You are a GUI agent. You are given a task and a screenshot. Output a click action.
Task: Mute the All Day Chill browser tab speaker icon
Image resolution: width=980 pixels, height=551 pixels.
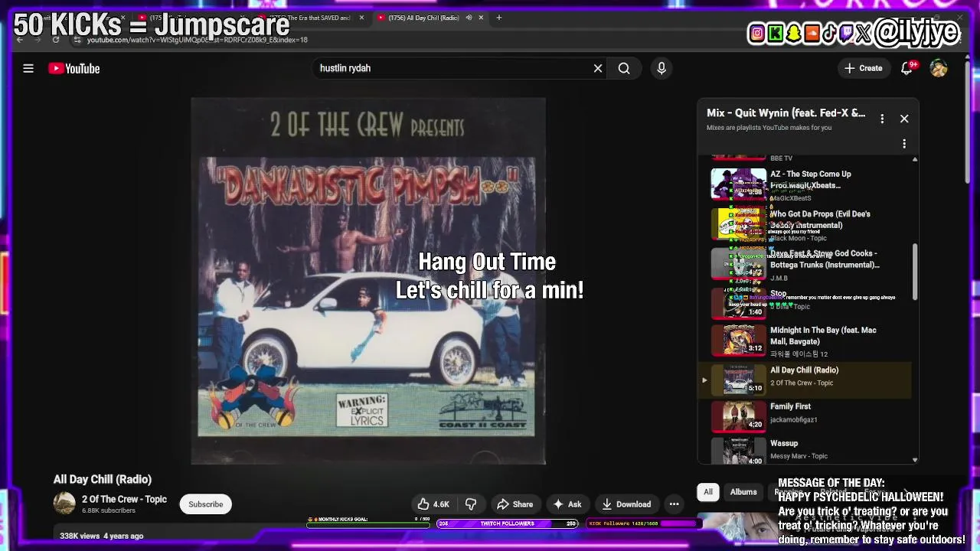(x=469, y=18)
